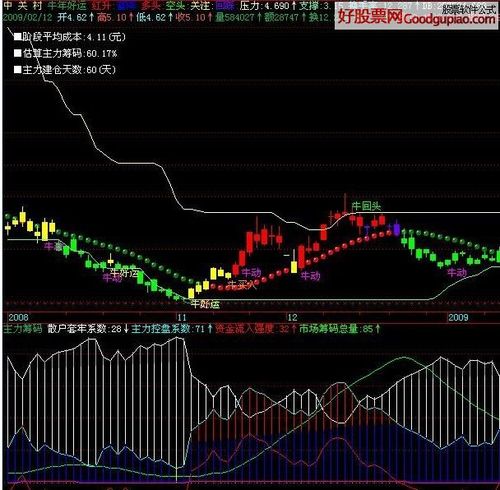
Task: Click the date 2009/02/12
Action: 27,17
